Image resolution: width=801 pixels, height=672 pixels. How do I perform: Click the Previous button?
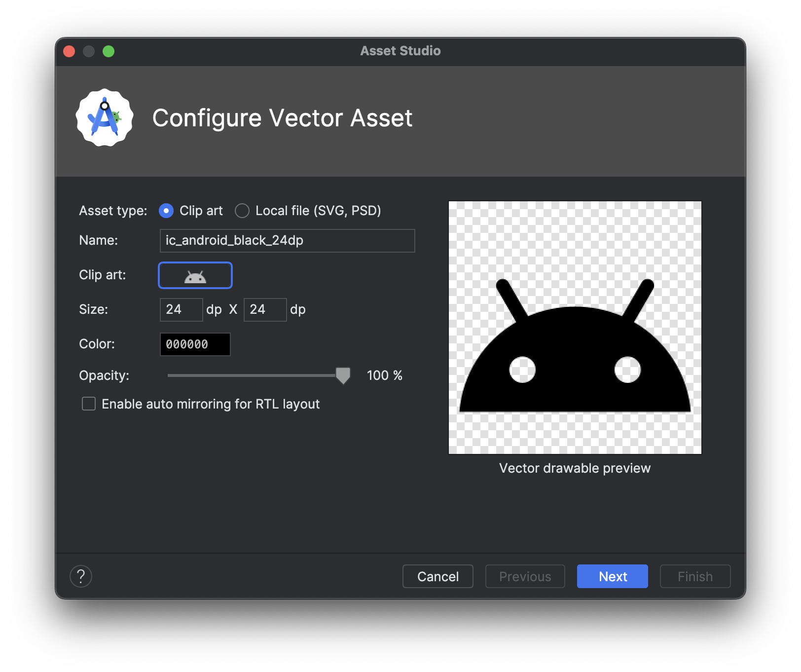(525, 576)
